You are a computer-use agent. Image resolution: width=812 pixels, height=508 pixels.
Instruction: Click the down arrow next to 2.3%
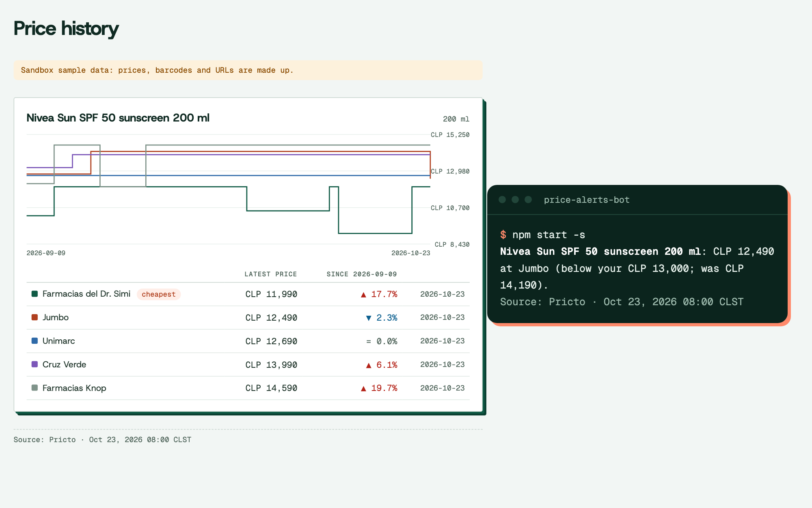(x=369, y=318)
